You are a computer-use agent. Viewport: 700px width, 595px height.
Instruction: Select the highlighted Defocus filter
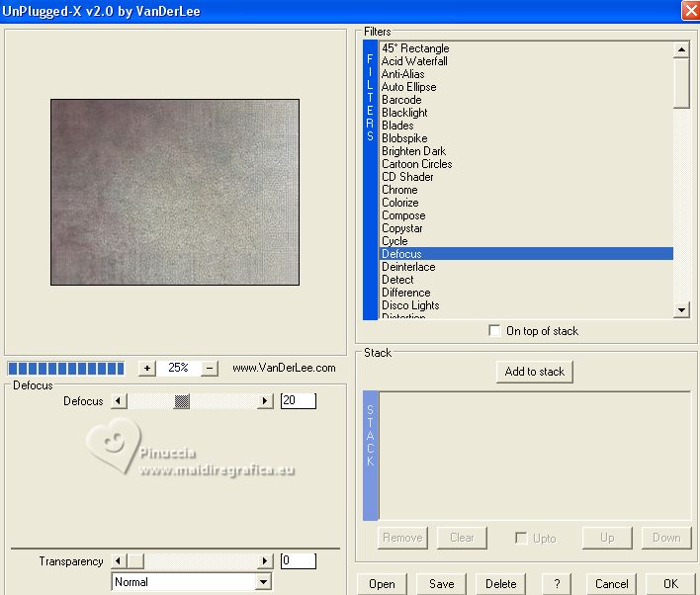(526, 254)
